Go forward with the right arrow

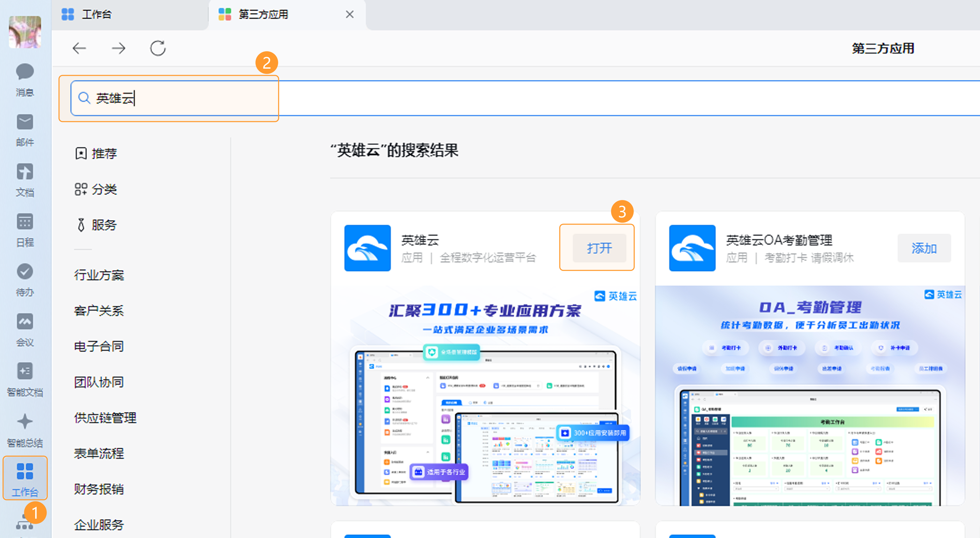[x=118, y=48]
